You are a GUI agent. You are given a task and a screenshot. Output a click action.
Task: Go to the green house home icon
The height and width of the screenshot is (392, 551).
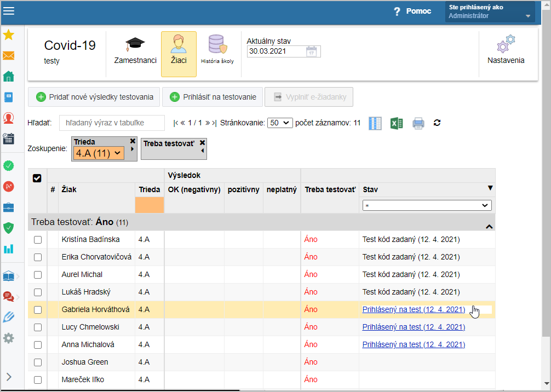click(x=8, y=76)
